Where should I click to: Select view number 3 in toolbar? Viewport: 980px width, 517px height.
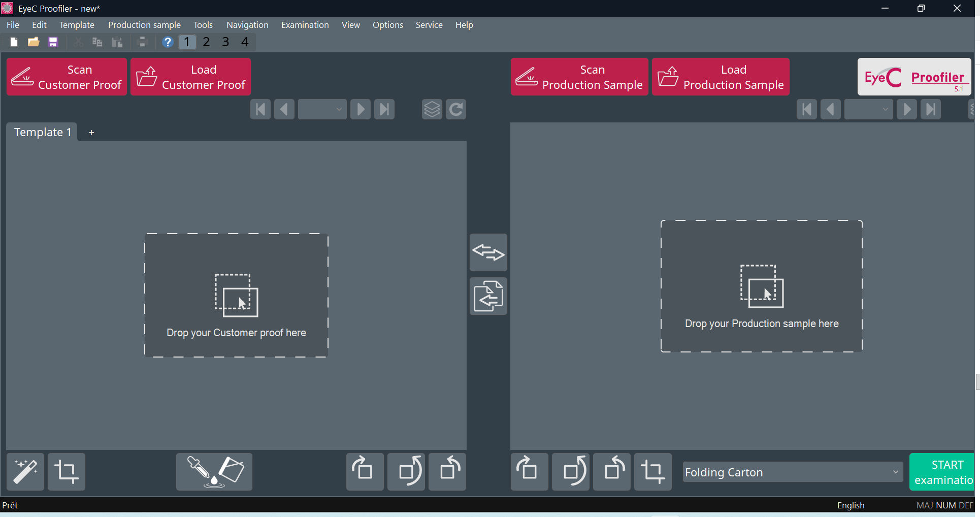225,42
